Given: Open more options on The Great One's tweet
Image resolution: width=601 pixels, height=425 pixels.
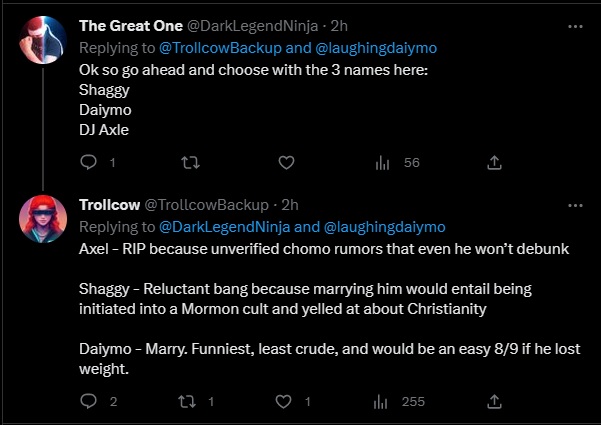Looking at the screenshot, I should [x=574, y=26].
